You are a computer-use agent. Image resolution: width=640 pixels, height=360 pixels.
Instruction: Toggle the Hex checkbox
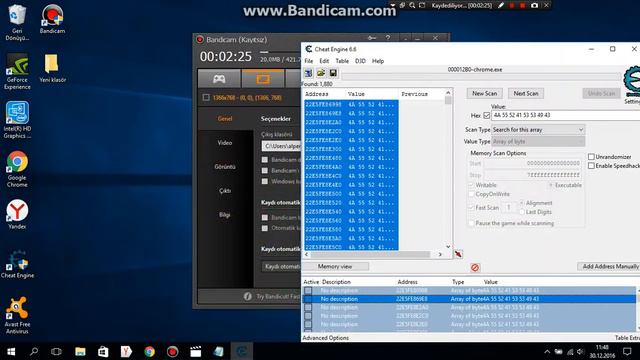tap(487, 116)
